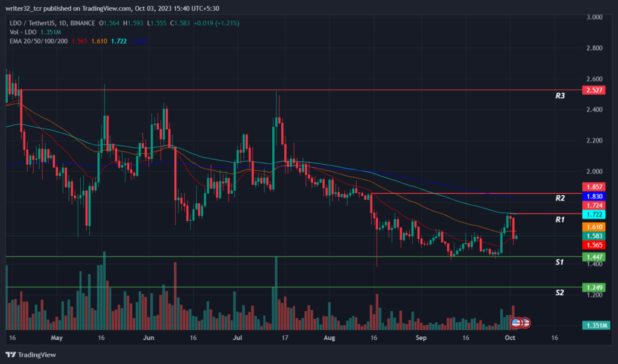Click EMA legend value 1.722 in cyan
This screenshot has height=364, width=618.
click(119, 41)
